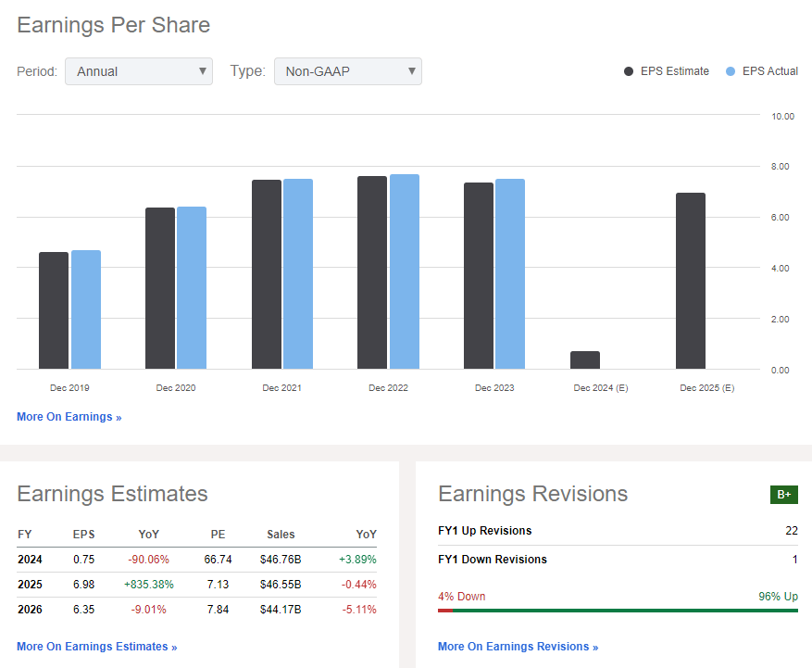
Task: Click the +835.38% YoY value
Action: pyautogui.click(x=149, y=585)
